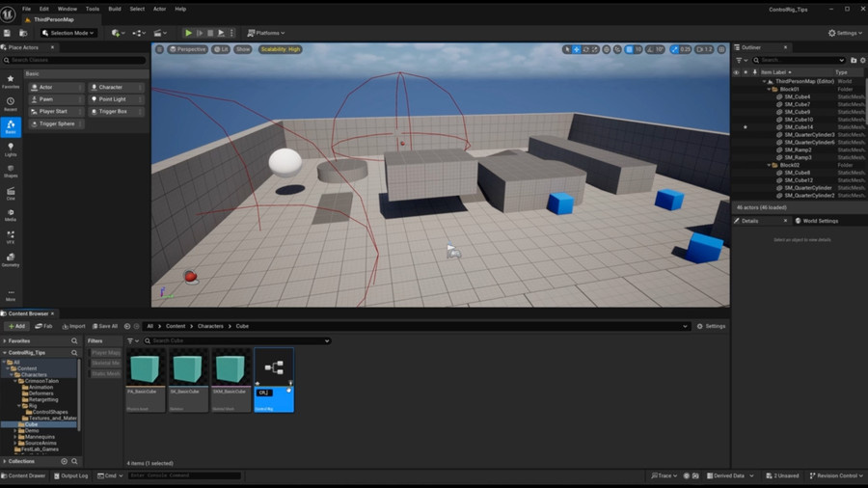Toggle the Perspective viewport type button
868x488 pixels.
click(188, 49)
